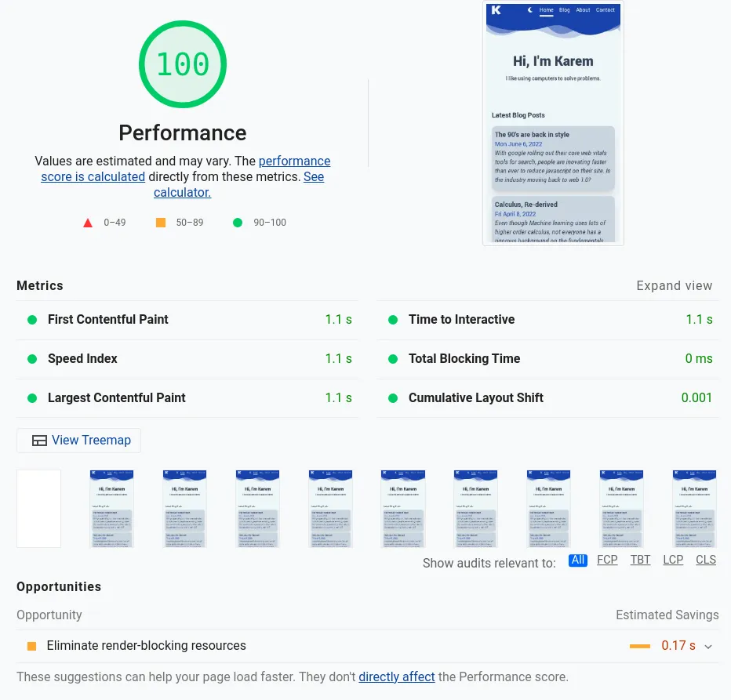Click the green 100 performance score gauge
This screenshot has width=731, height=700.
(x=183, y=64)
